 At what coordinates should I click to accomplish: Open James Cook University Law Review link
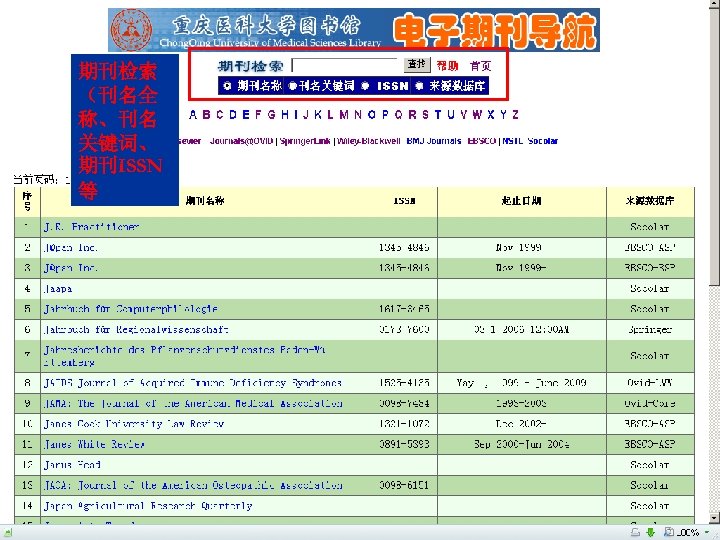pos(134,424)
